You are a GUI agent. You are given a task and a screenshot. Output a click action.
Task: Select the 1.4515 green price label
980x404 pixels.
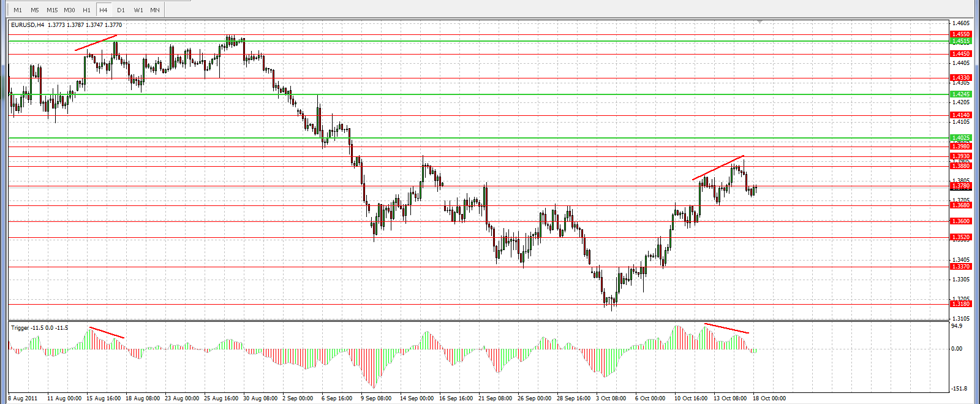coord(960,41)
